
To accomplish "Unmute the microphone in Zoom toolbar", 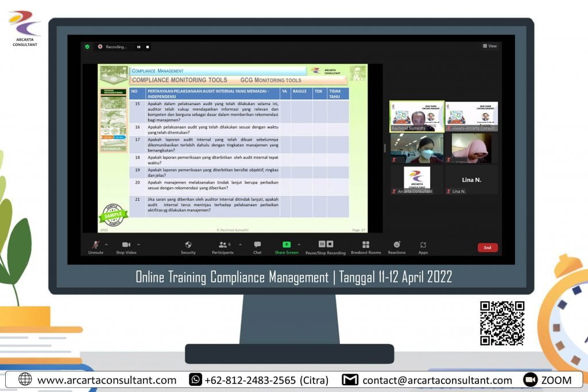I will (x=95, y=245).
